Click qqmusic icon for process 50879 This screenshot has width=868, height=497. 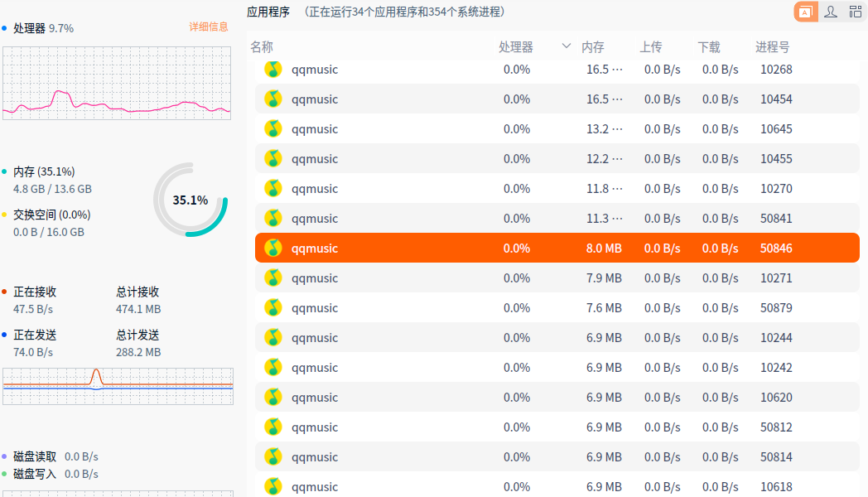[x=273, y=307]
